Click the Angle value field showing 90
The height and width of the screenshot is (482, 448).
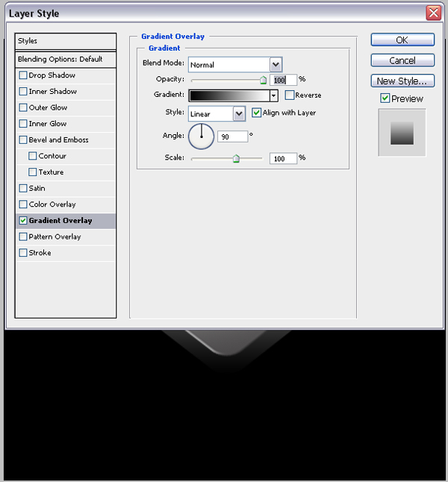tap(233, 137)
